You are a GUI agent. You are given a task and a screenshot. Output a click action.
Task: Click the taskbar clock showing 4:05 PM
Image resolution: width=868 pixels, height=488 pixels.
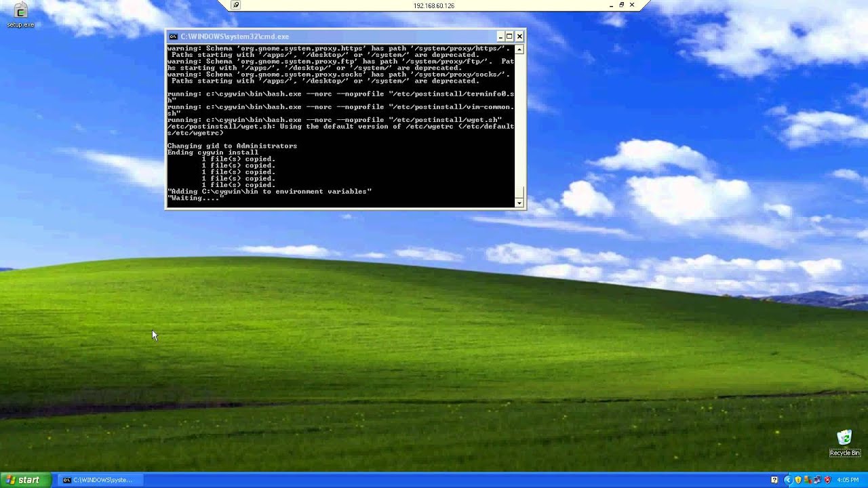click(848, 480)
